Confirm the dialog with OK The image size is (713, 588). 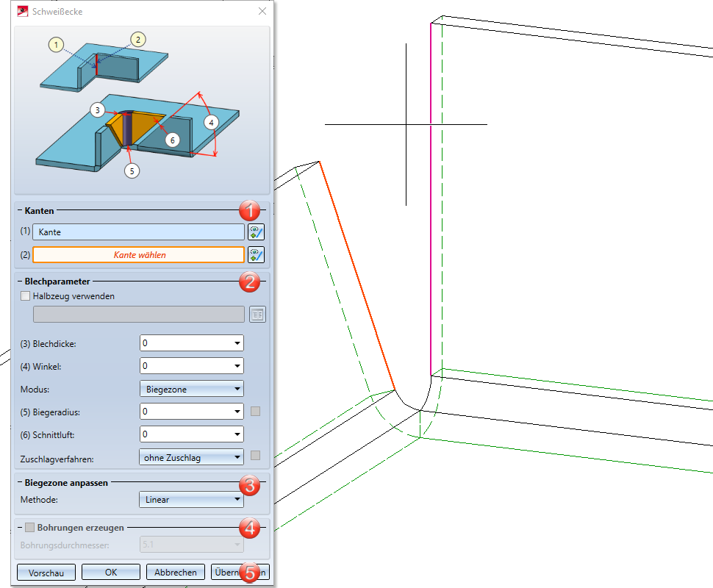point(110,572)
